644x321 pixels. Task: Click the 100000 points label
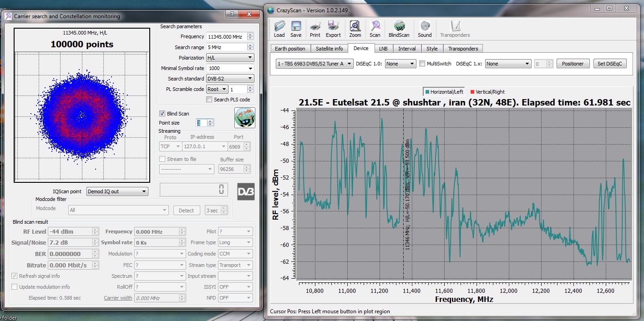pos(82,45)
